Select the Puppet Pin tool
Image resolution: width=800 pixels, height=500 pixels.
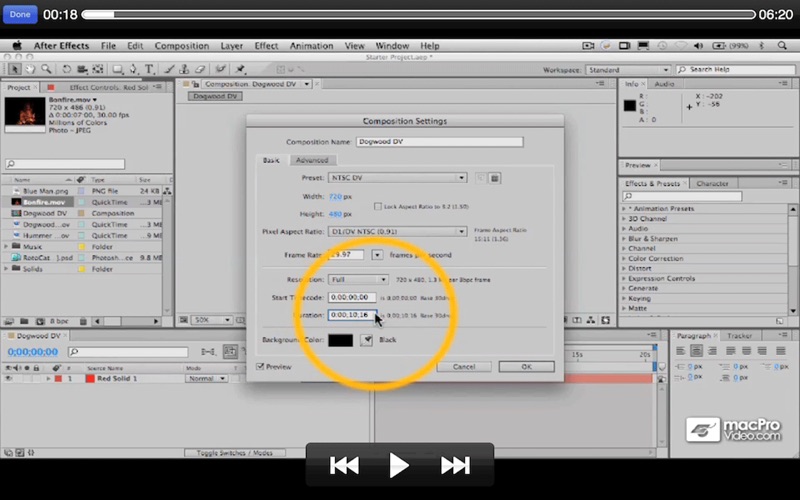point(240,69)
